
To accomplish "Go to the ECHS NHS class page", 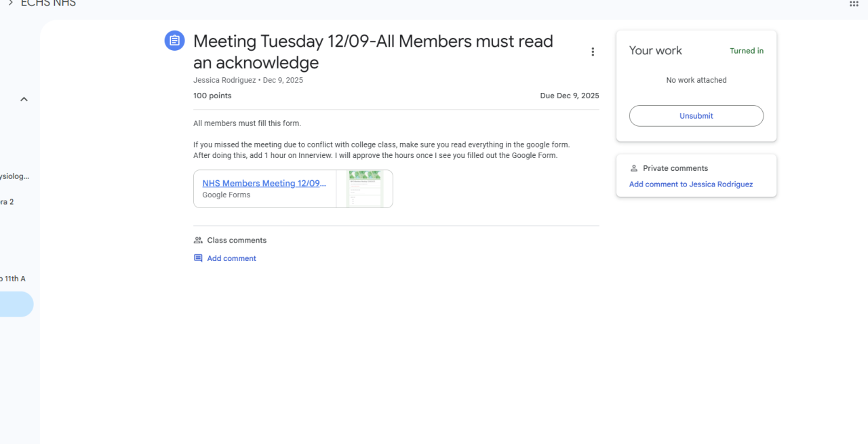I will point(48,3).
